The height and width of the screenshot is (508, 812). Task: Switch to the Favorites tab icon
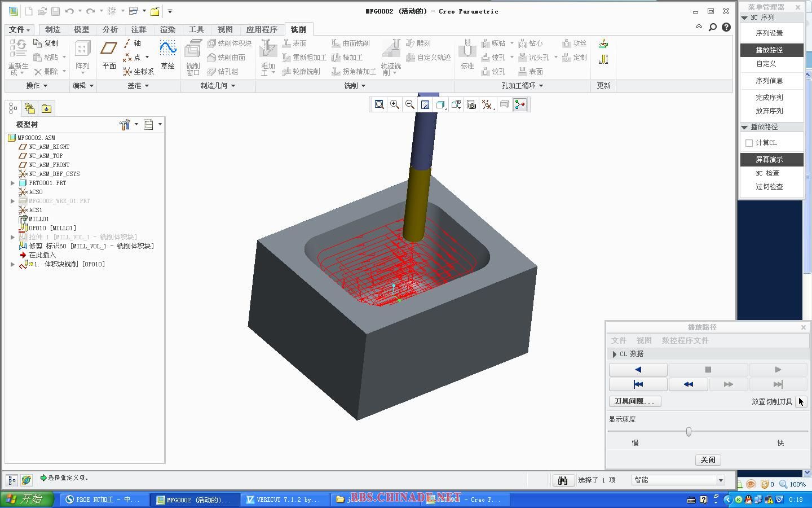coord(46,108)
